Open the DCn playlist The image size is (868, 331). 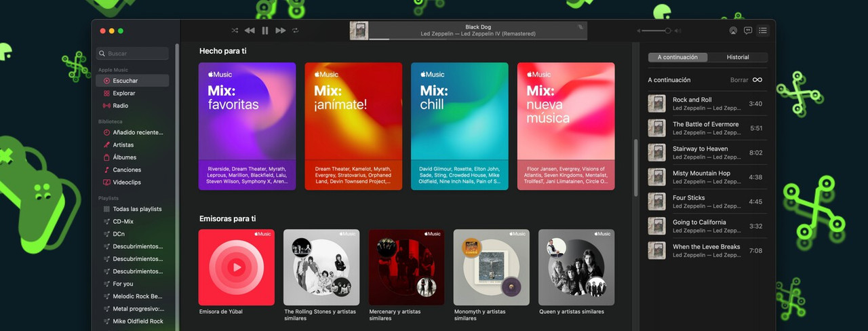pos(132,234)
